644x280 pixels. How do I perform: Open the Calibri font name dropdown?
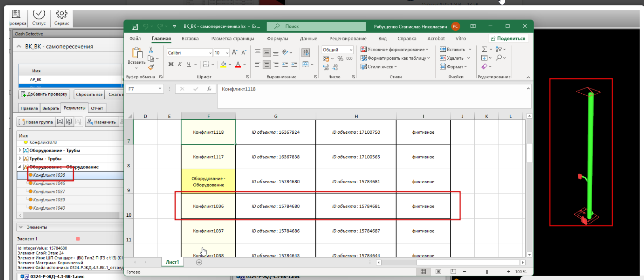tap(210, 53)
